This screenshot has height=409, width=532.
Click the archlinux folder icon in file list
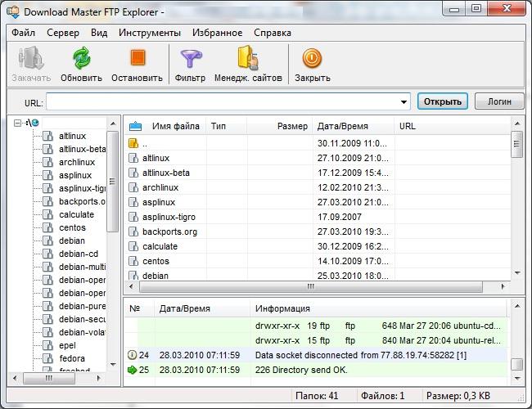point(133,187)
